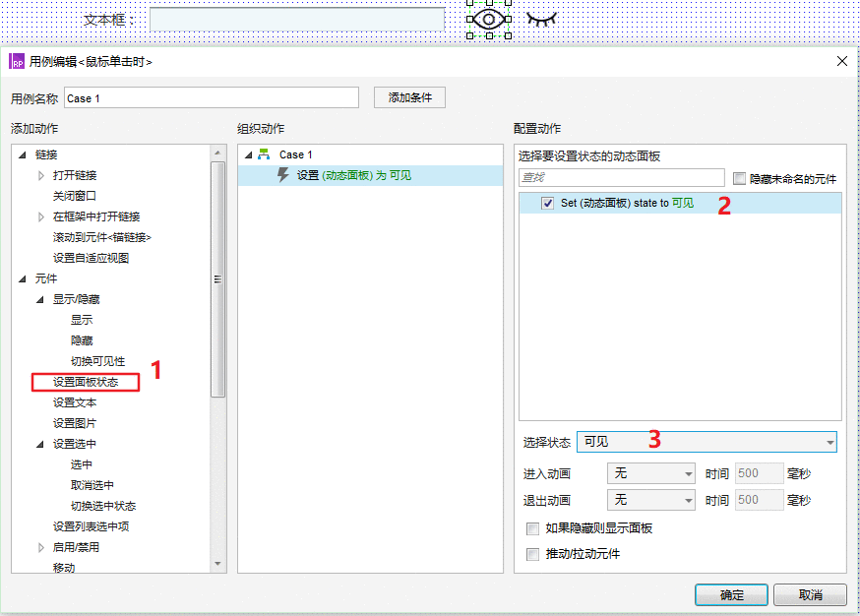
Task: Click the action list scrollbar up arrow
Action: 217,154
